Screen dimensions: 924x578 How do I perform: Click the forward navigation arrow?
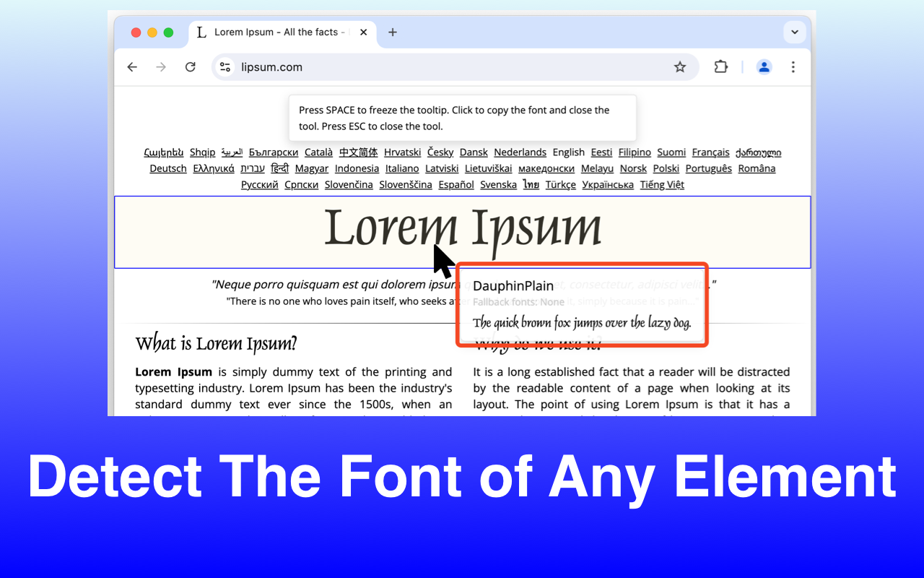[161, 67]
